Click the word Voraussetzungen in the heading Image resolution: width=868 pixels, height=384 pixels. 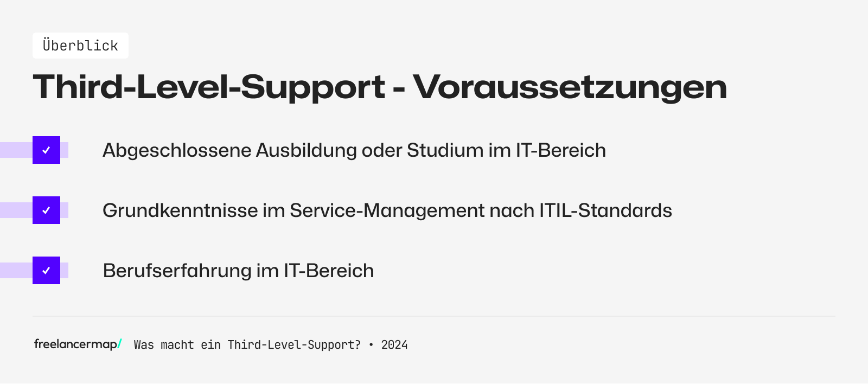click(570, 87)
